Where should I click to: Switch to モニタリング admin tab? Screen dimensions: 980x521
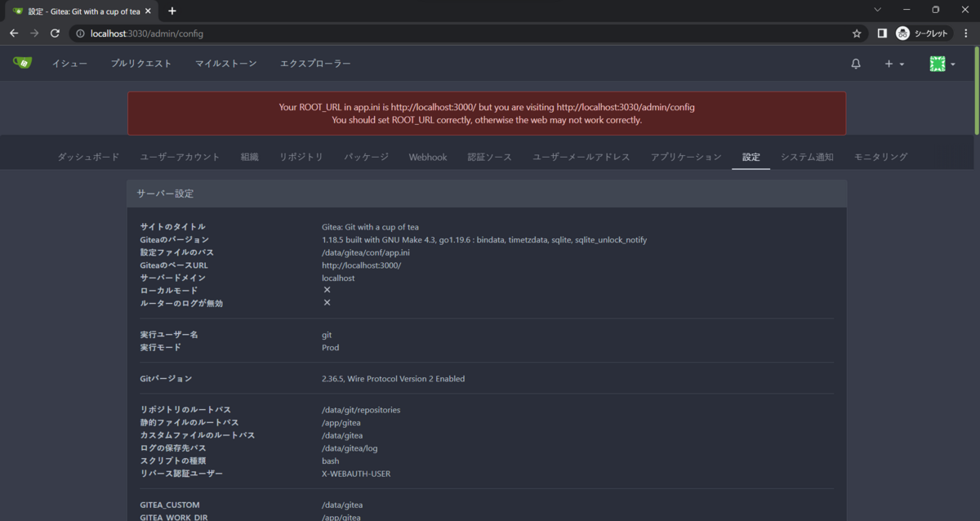point(880,157)
